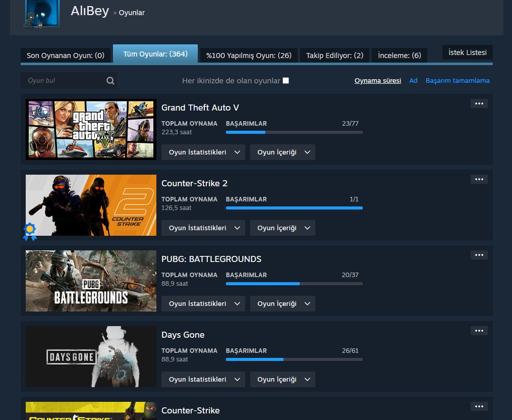Open three-dot menu for Days Gone

pyautogui.click(x=479, y=331)
